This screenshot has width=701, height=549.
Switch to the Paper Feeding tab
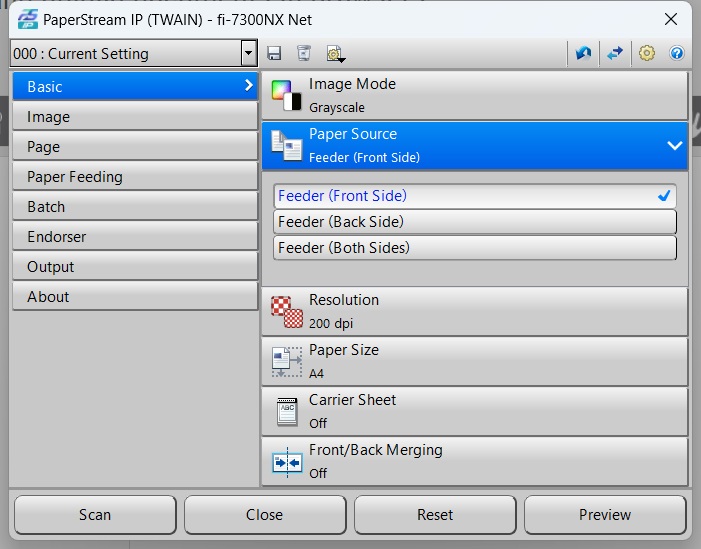pos(134,177)
